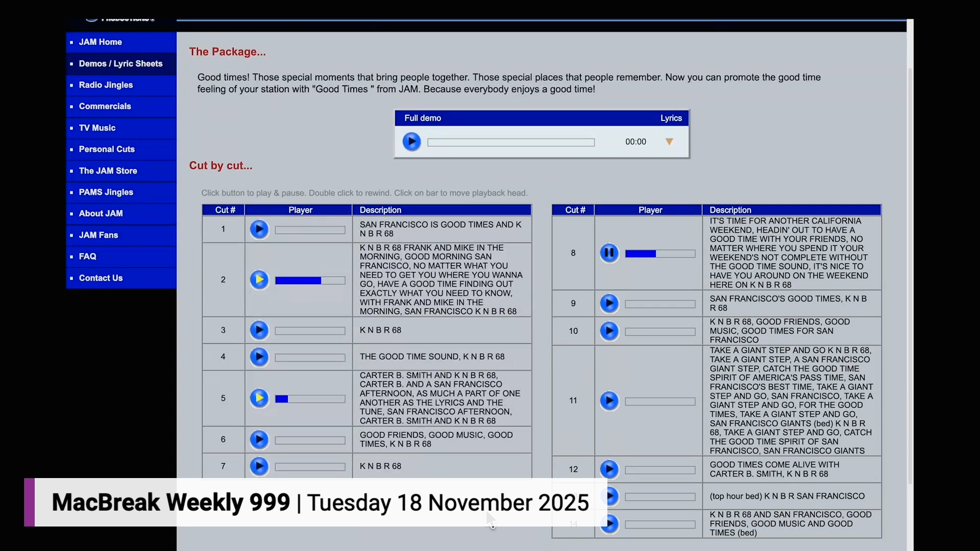Image resolution: width=980 pixels, height=551 pixels.
Task: Play cut 12 Carter B. Smith jingle
Action: [x=609, y=469]
